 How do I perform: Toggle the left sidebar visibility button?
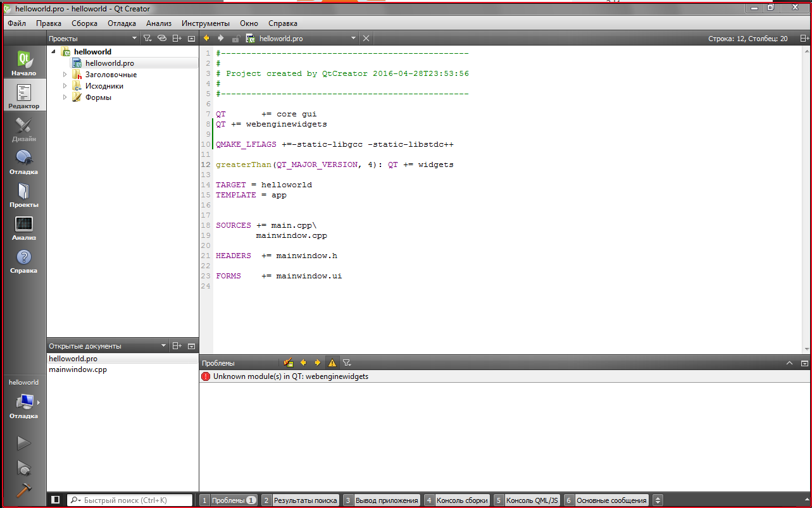click(x=55, y=500)
